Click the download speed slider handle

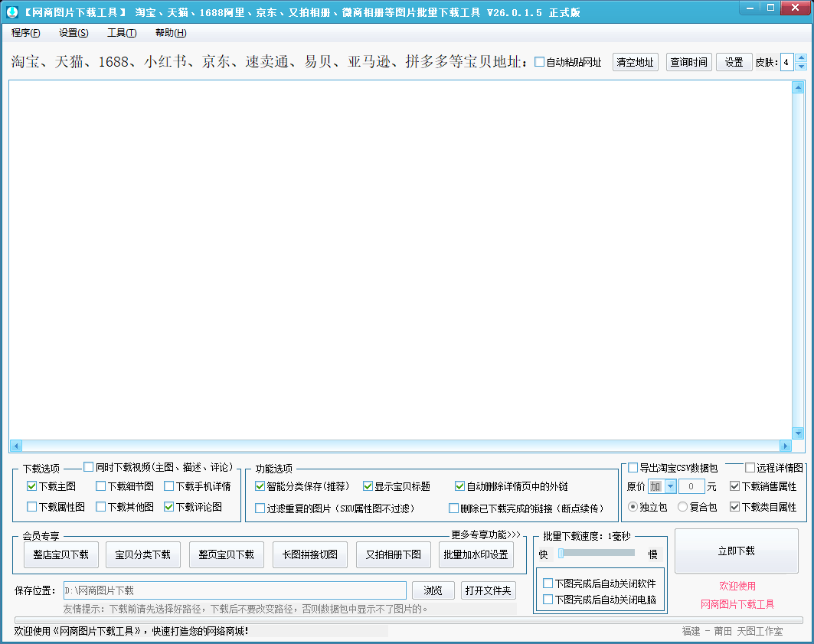561,554
